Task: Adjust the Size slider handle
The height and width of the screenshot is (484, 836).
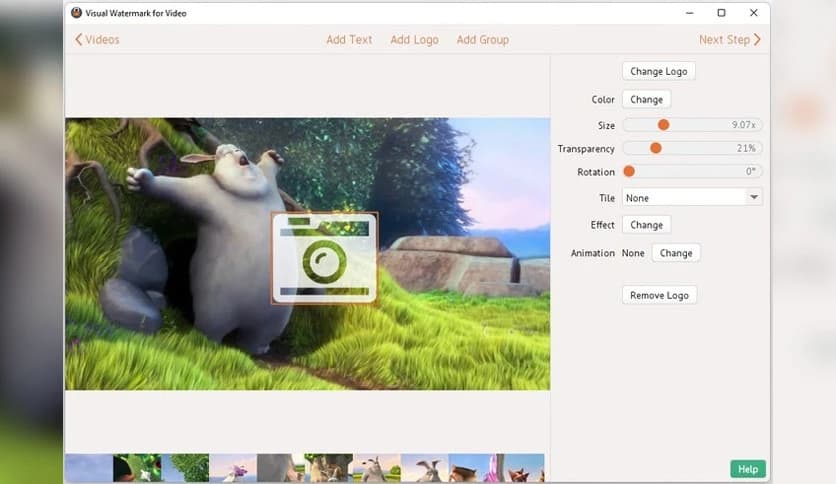Action: click(663, 125)
